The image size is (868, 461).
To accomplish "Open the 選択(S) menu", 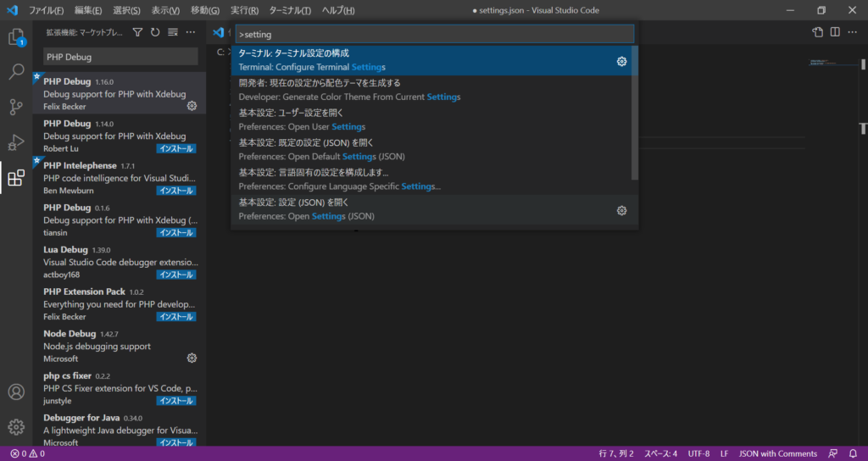I will pyautogui.click(x=126, y=10).
